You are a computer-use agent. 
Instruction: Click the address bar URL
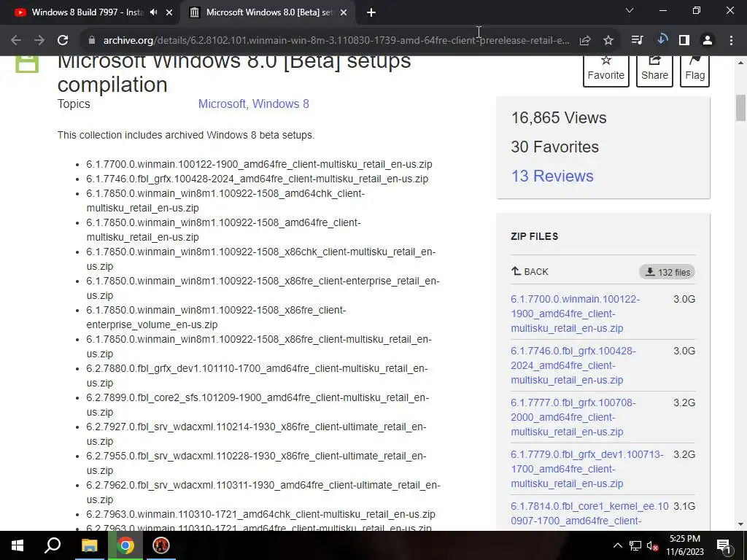pos(336,41)
